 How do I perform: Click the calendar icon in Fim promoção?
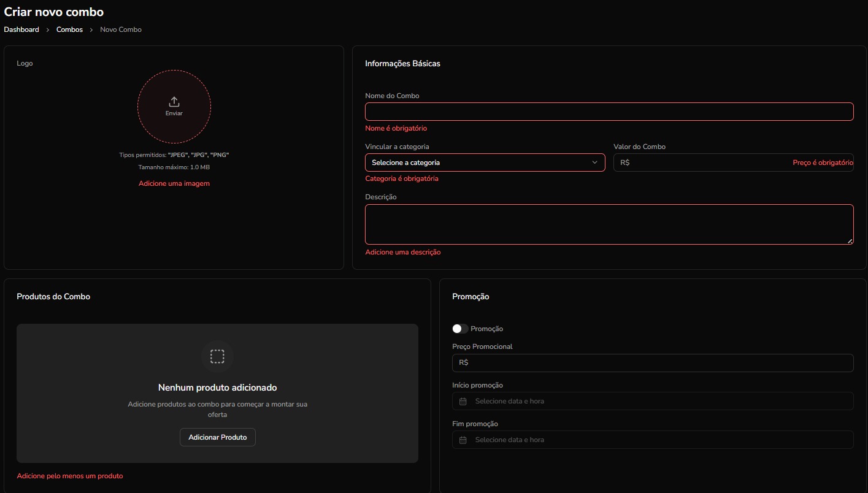(x=463, y=440)
